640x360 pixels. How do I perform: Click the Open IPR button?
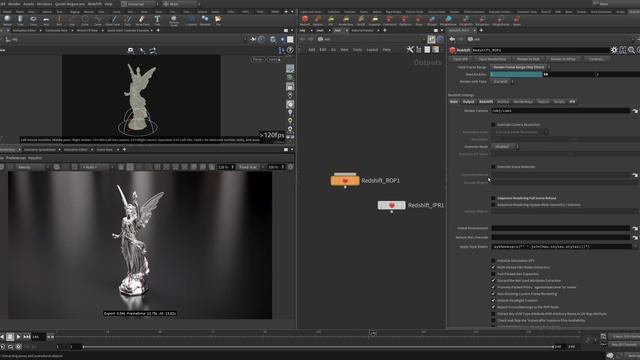[x=460, y=59]
